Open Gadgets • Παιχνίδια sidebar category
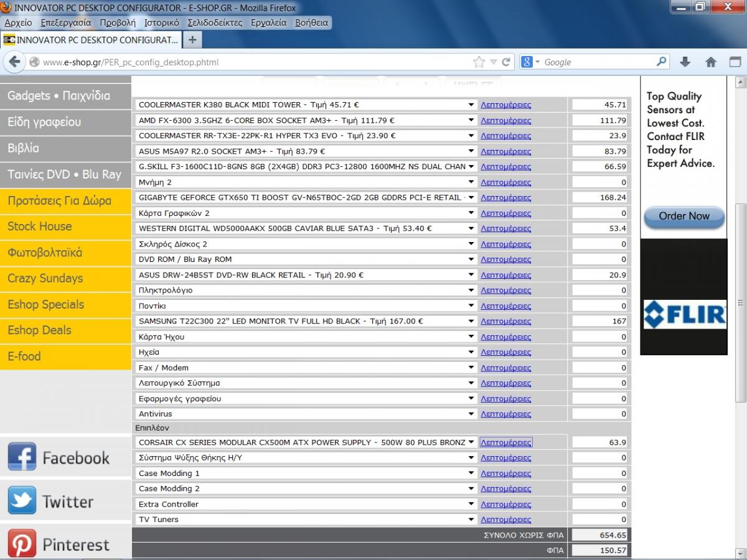The width and height of the screenshot is (747, 560). click(65, 96)
